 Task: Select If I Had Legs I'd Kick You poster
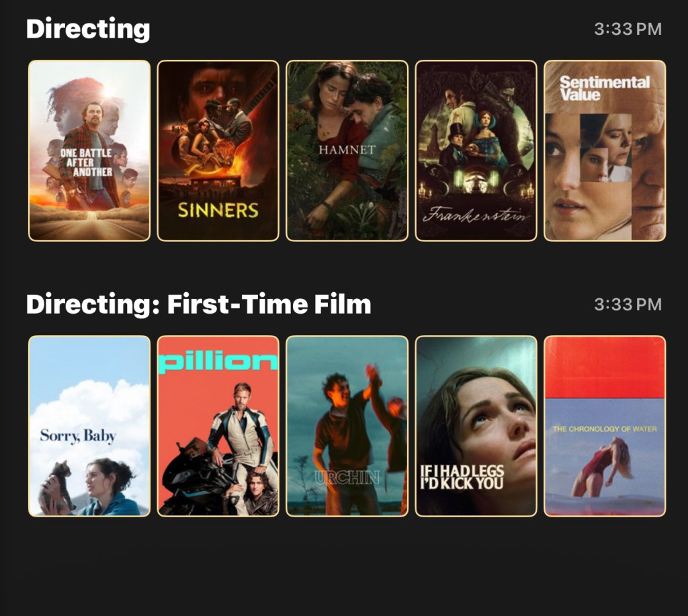pos(476,426)
